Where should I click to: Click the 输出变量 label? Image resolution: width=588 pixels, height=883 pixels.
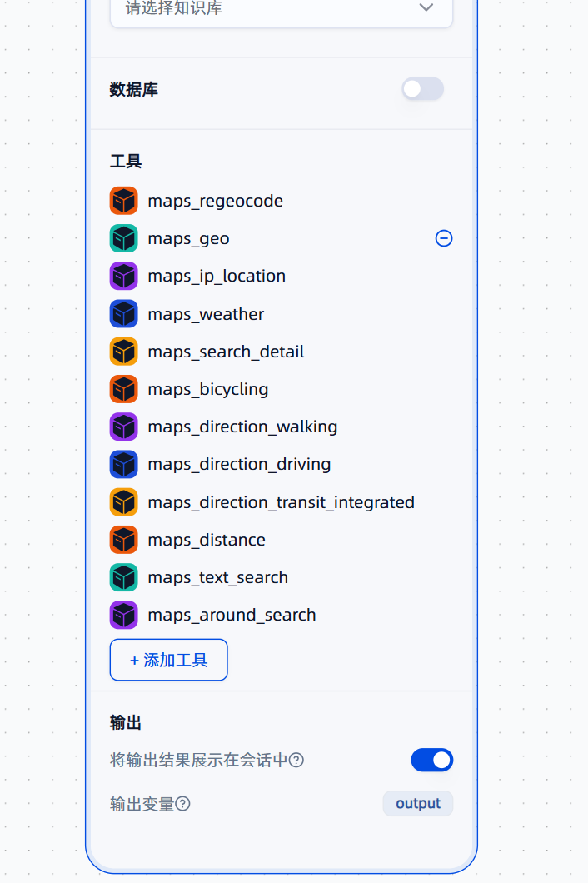[142, 804]
